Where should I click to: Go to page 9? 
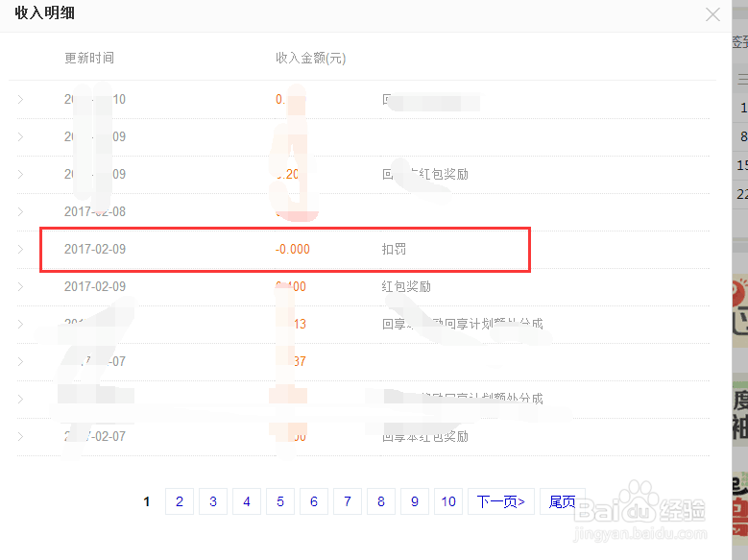(x=415, y=501)
